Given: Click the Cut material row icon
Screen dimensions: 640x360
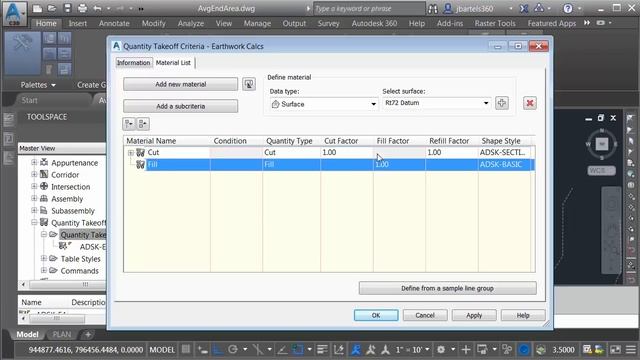Looking at the screenshot, I should point(140,152).
